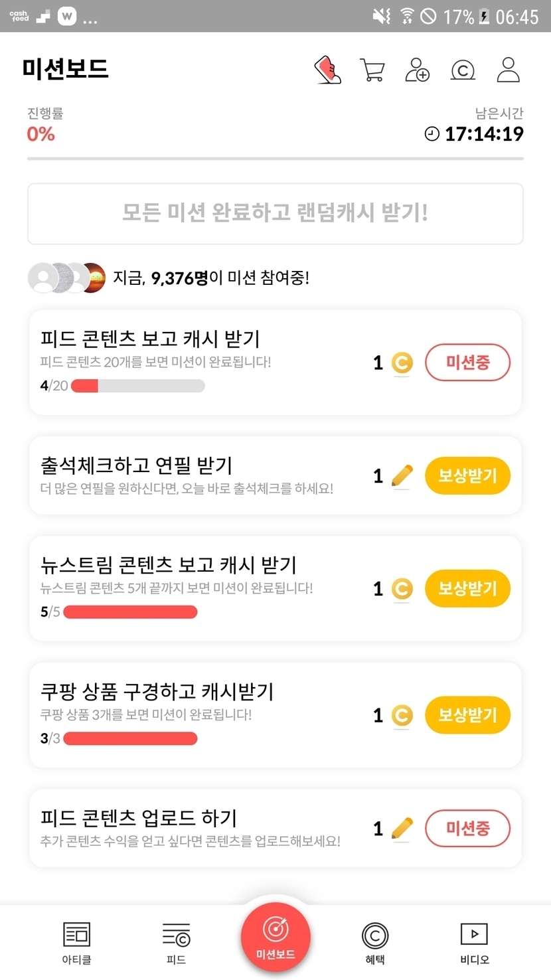The height and width of the screenshot is (980, 551).
Task: Open the 비디오 tab
Action: [474, 943]
